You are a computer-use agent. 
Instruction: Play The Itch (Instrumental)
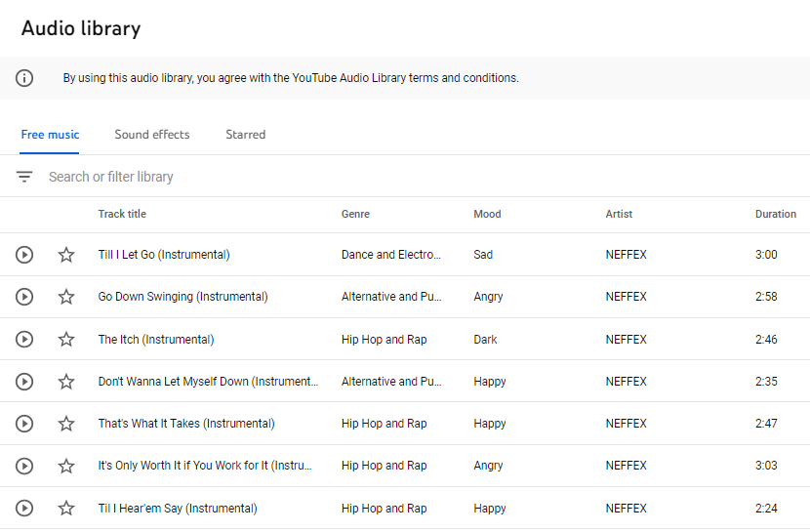[24, 340]
